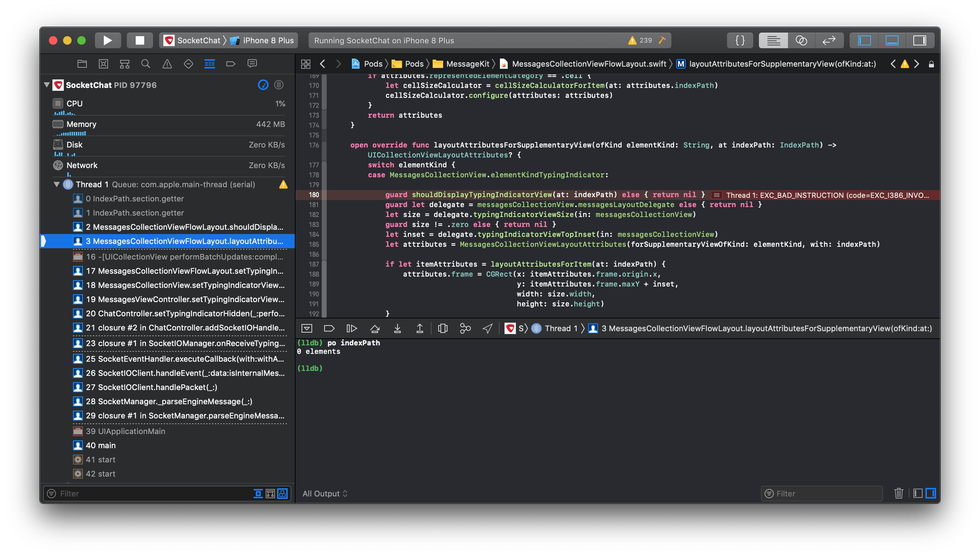This screenshot has width=980, height=556.
Task: Select the CPU gauge
Action: point(168,106)
